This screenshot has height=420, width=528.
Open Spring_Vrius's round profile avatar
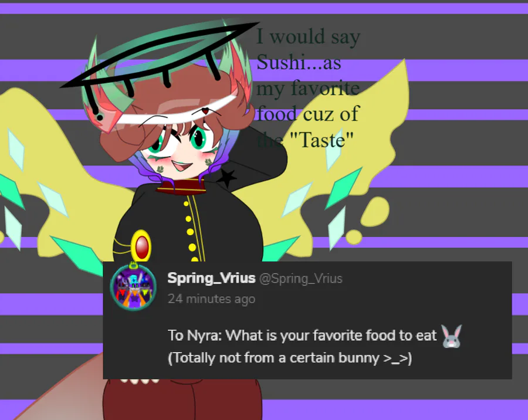coord(133,287)
